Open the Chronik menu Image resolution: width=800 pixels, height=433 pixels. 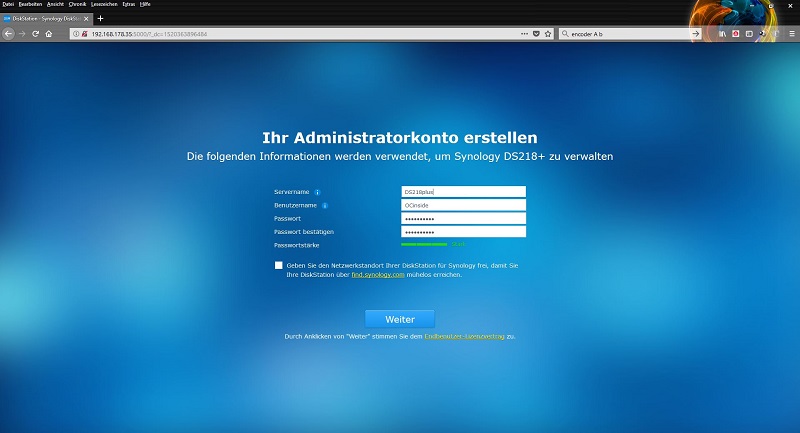pyautogui.click(x=78, y=4)
